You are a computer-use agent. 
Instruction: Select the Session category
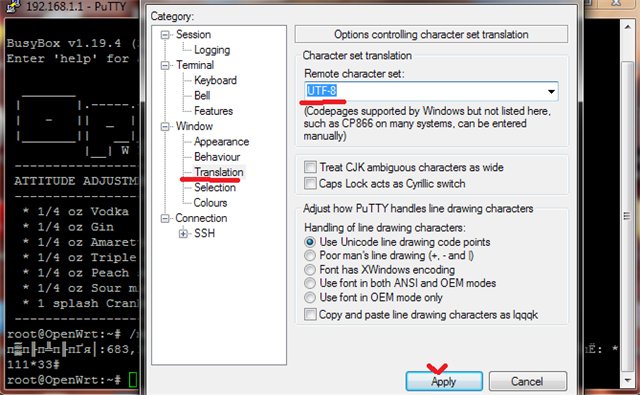[x=193, y=34]
